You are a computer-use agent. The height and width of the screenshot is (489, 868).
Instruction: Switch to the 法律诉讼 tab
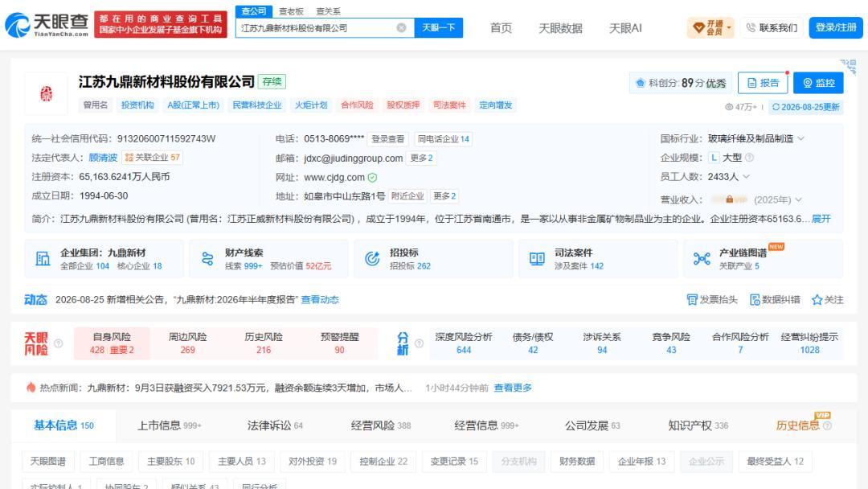click(x=275, y=425)
